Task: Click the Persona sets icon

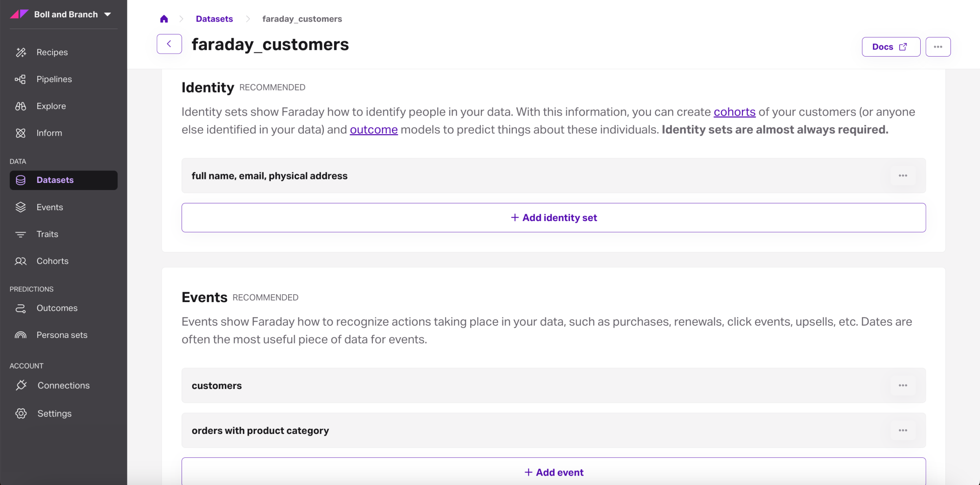Action: coord(20,335)
